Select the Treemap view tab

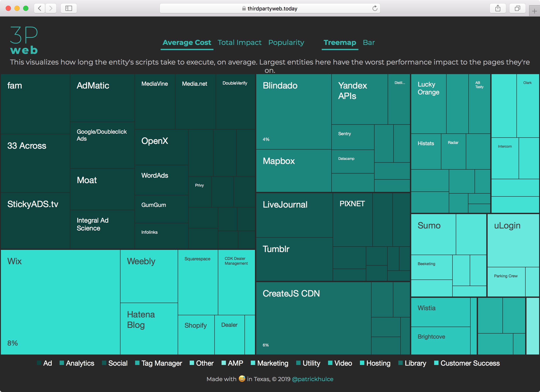340,43
